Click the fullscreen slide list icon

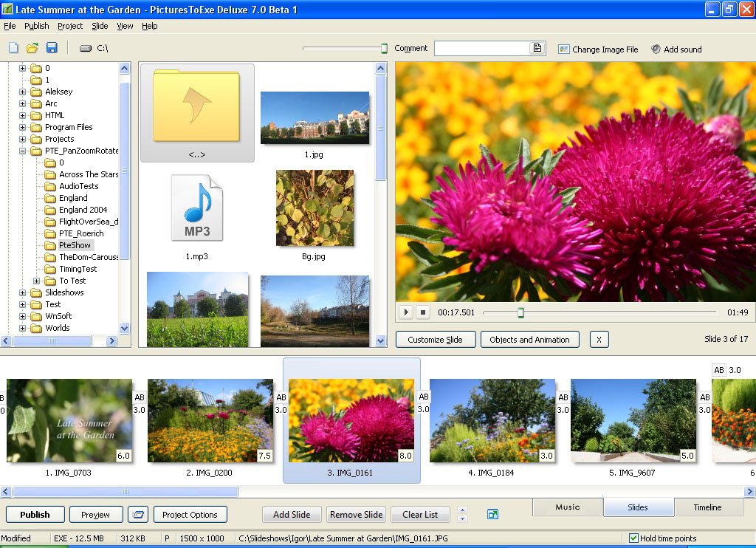pos(492,514)
